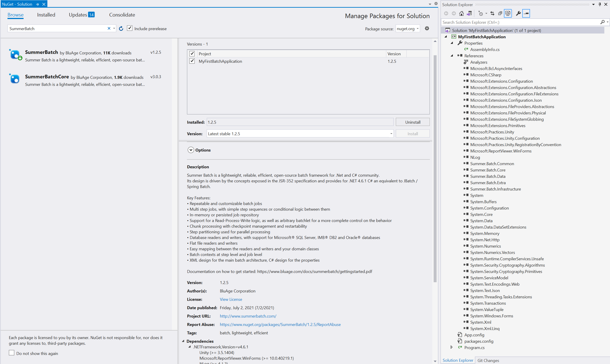Viewport: 610px width, 364px height.
Task: Open the tab well options gear
Action: [x=436, y=4]
